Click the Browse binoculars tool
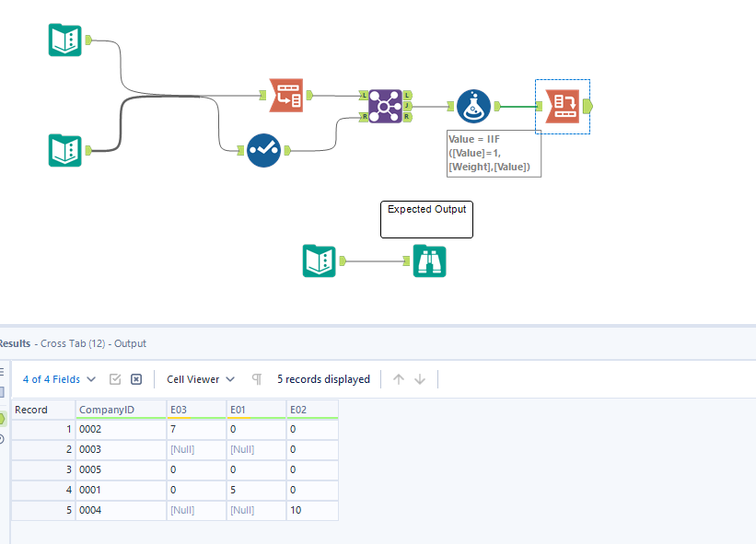This screenshot has height=544, width=756. point(430,261)
